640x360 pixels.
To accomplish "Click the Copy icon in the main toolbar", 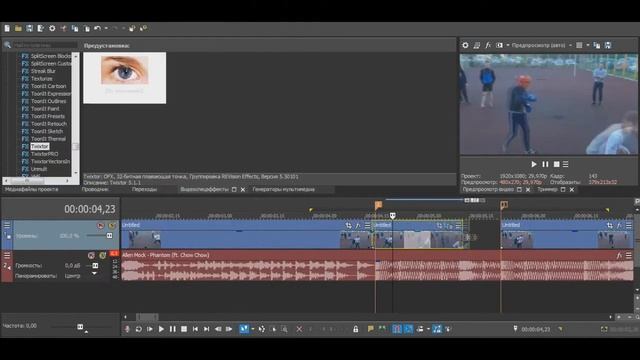I will (75, 28).
